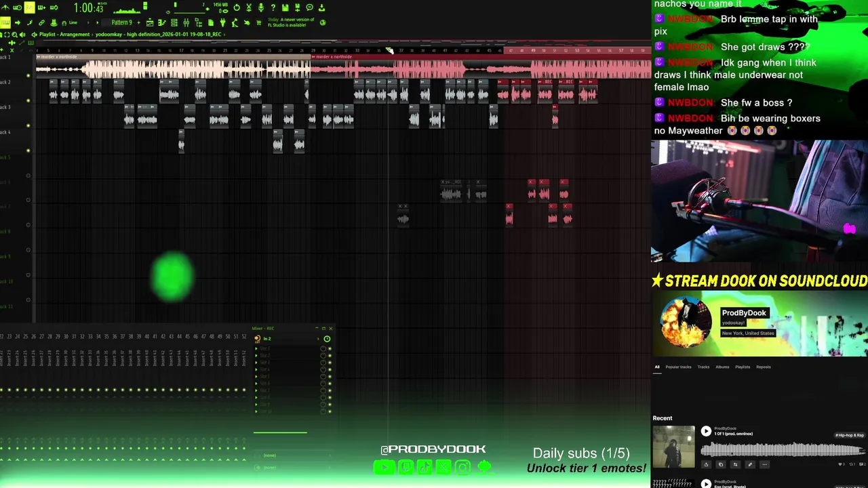Open the playlist options arrow menu
Image resolution: width=868 pixels, height=488 pixels.
[x=35, y=34]
